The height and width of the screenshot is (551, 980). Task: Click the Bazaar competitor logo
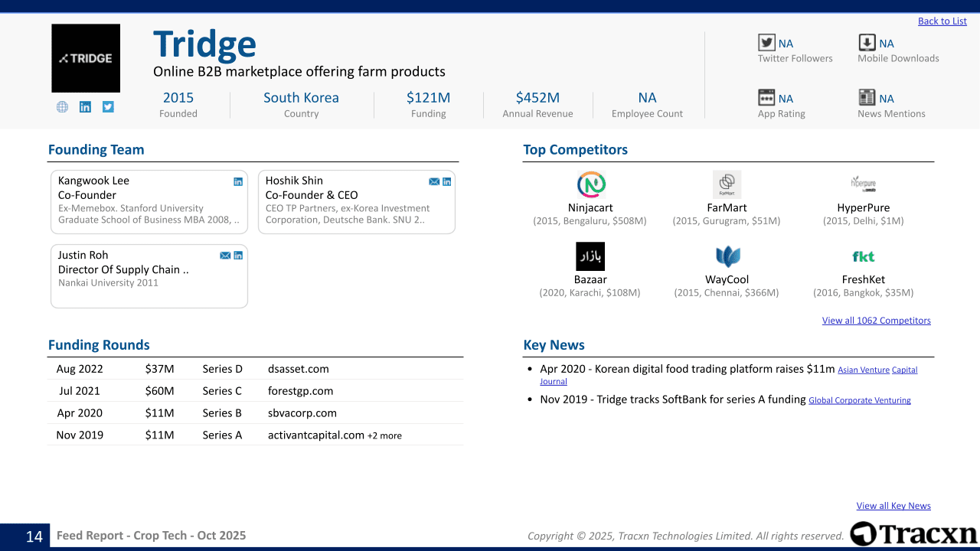click(x=590, y=256)
